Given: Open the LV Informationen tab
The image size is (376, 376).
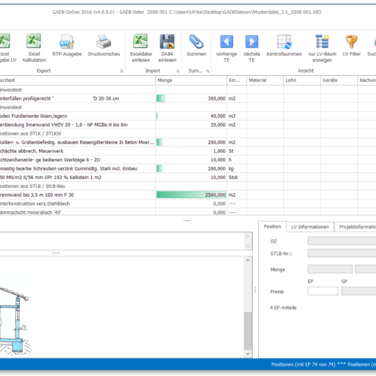Looking at the screenshot, I should click(x=310, y=227).
